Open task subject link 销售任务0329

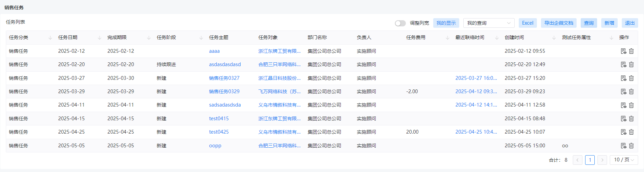pyautogui.click(x=224, y=91)
